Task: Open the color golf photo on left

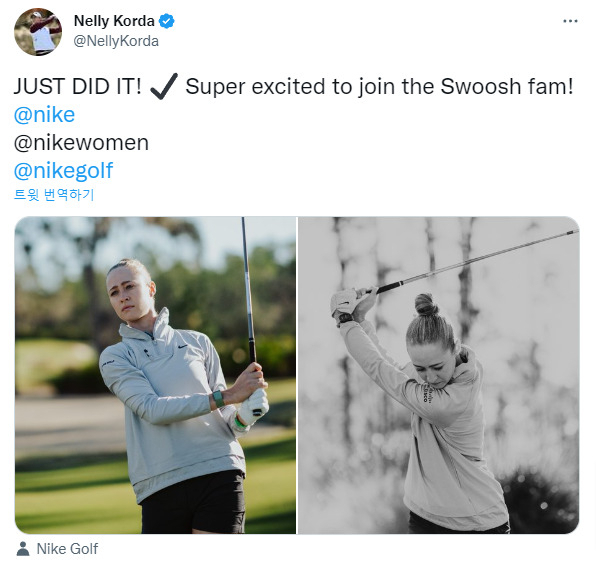Action: (x=155, y=375)
